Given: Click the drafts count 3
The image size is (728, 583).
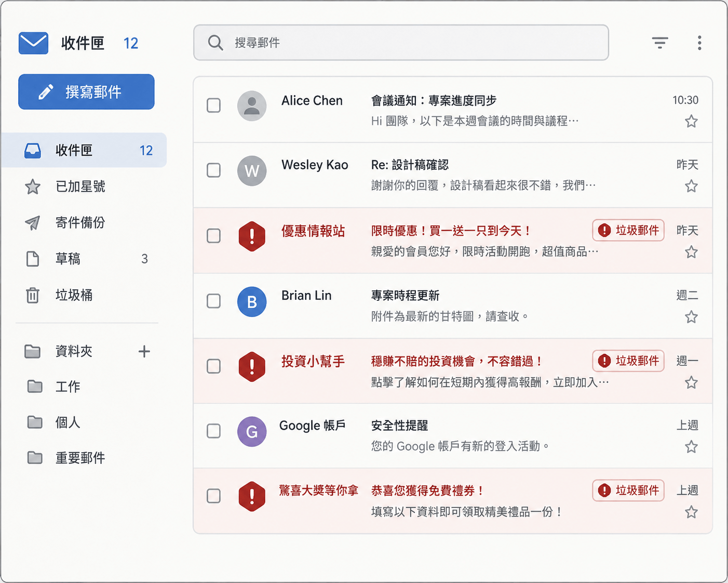Looking at the screenshot, I should pyautogui.click(x=144, y=259).
